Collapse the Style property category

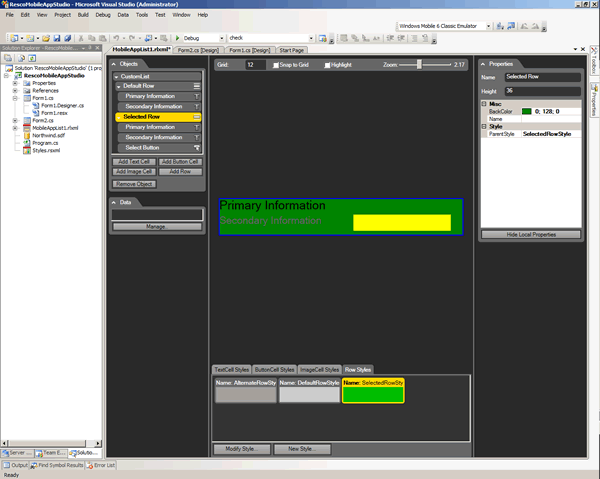tap(484, 126)
